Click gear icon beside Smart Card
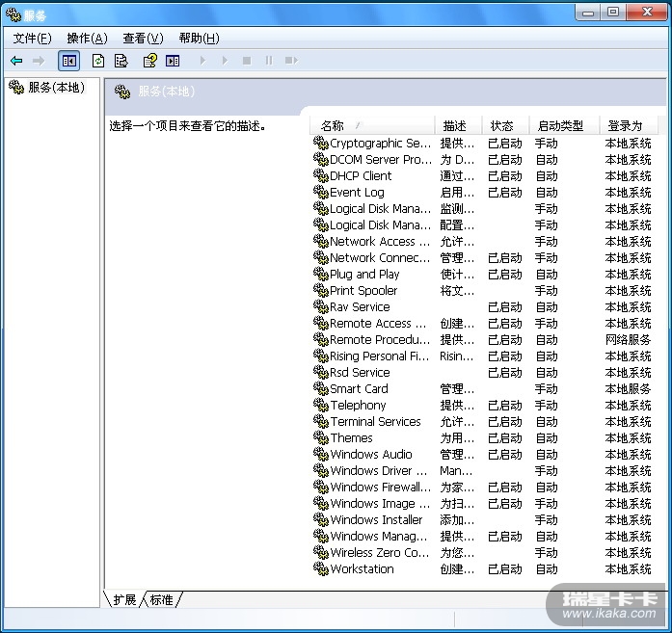 pyautogui.click(x=320, y=388)
